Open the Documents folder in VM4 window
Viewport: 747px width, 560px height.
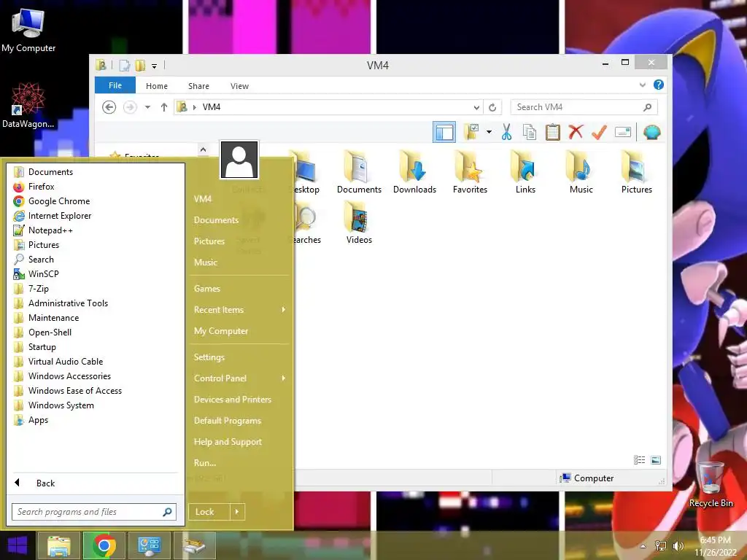click(359, 172)
